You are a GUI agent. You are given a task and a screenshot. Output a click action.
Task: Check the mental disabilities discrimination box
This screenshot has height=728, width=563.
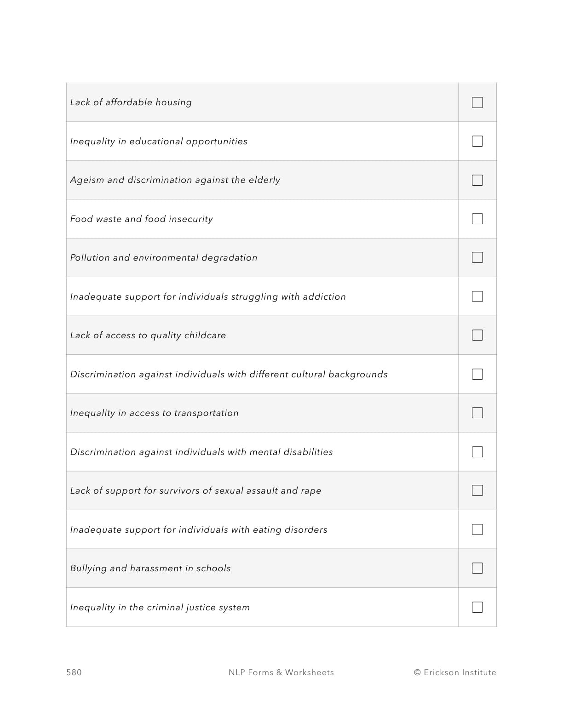coord(477,452)
